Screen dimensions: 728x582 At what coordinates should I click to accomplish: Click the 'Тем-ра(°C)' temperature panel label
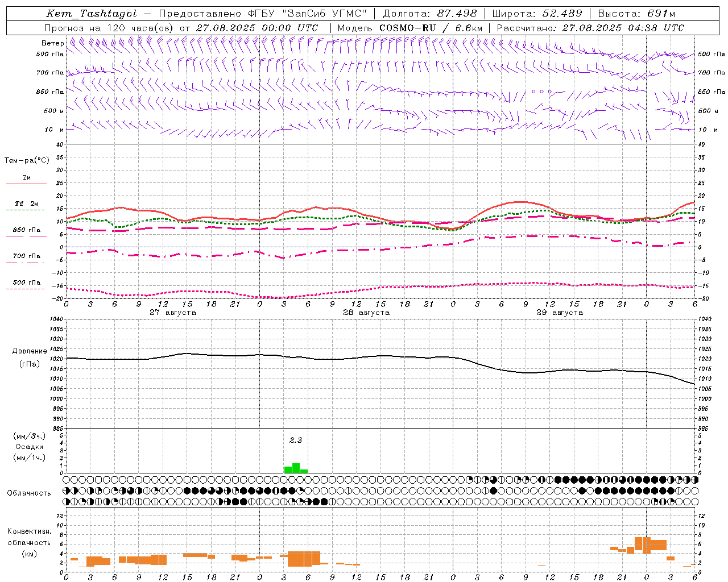(x=27, y=161)
